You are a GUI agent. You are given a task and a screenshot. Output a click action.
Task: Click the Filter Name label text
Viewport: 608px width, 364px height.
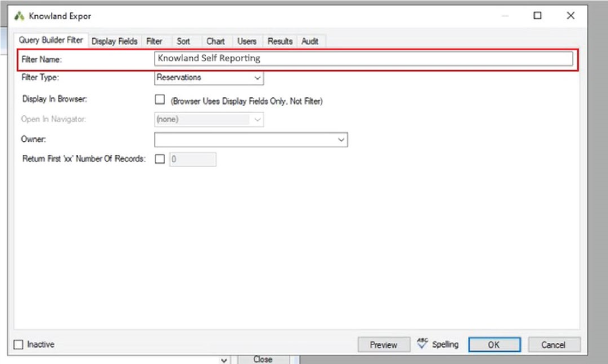[x=42, y=60]
